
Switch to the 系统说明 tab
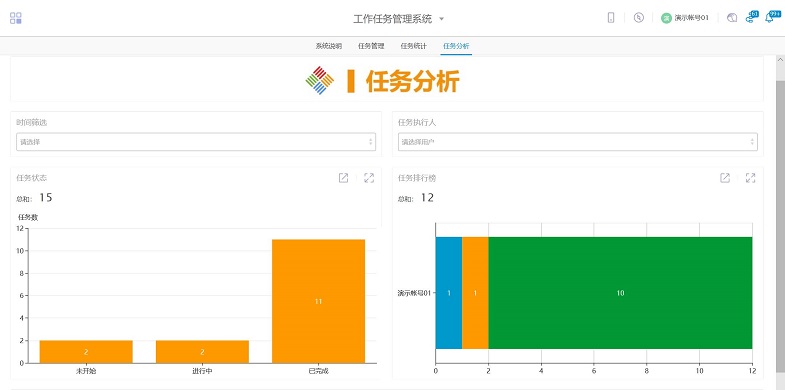[328, 46]
